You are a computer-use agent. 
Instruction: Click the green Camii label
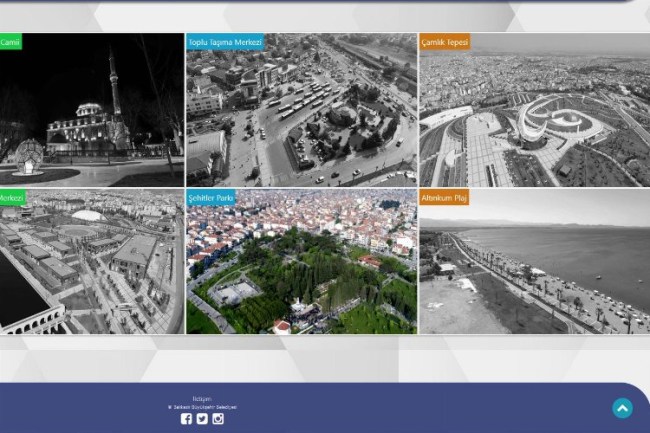(10, 42)
